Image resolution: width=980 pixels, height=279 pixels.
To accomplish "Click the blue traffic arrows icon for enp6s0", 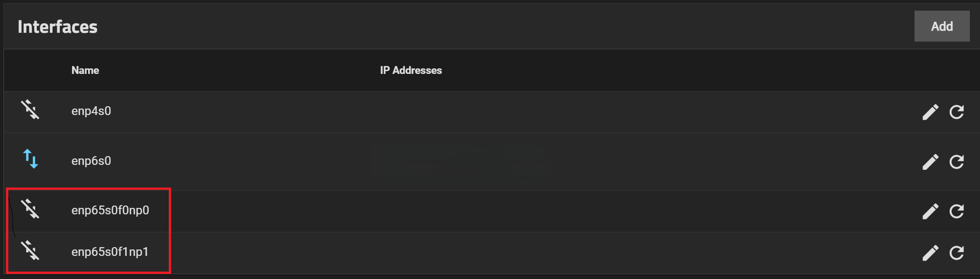I will click(x=30, y=159).
